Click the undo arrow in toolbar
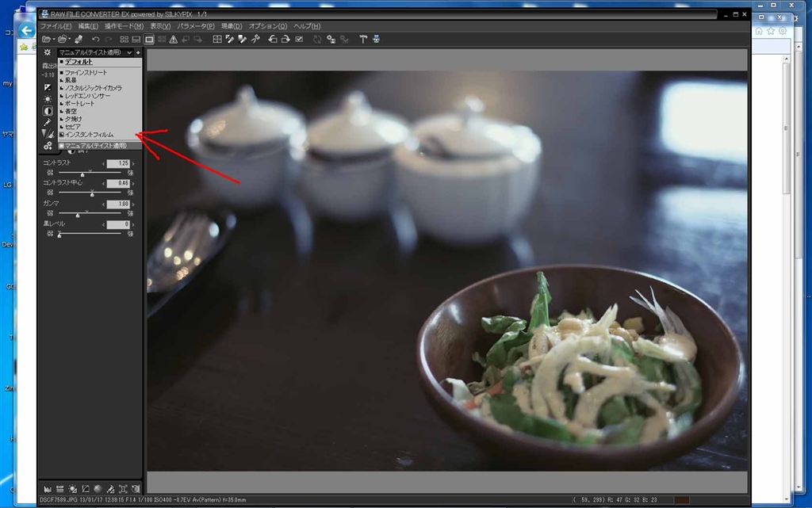 pyautogui.click(x=95, y=39)
